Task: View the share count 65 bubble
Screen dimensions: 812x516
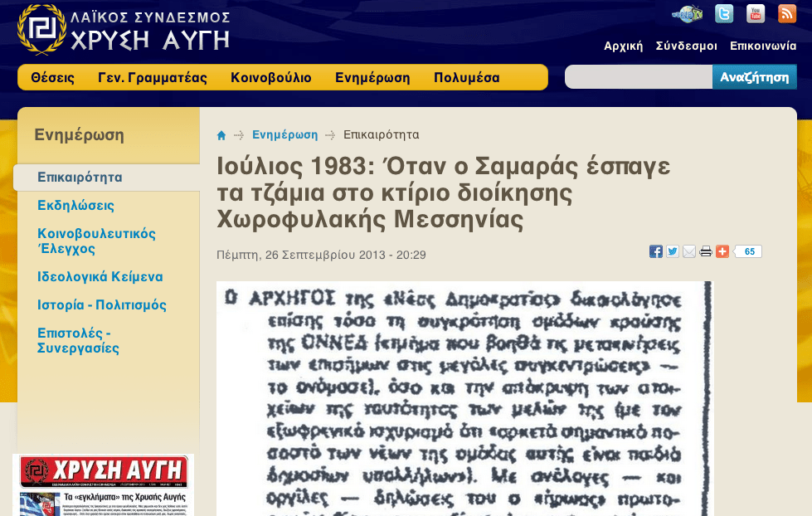Action: tap(748, 251)
